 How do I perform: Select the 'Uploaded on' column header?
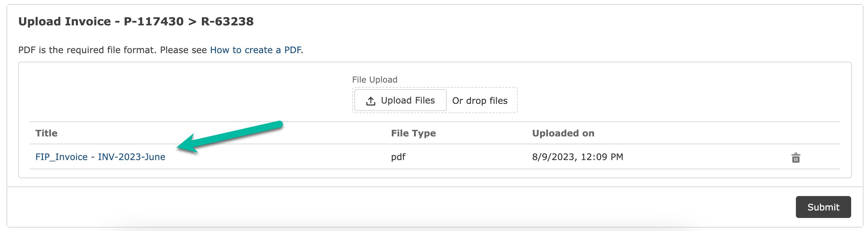click(563, 133)
